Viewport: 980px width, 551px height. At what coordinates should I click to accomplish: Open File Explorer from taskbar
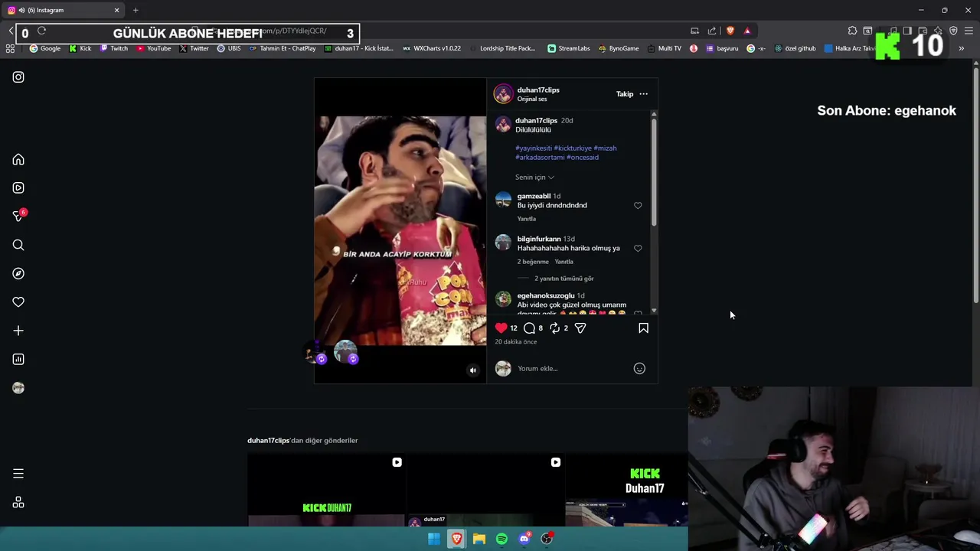[479, 539]
